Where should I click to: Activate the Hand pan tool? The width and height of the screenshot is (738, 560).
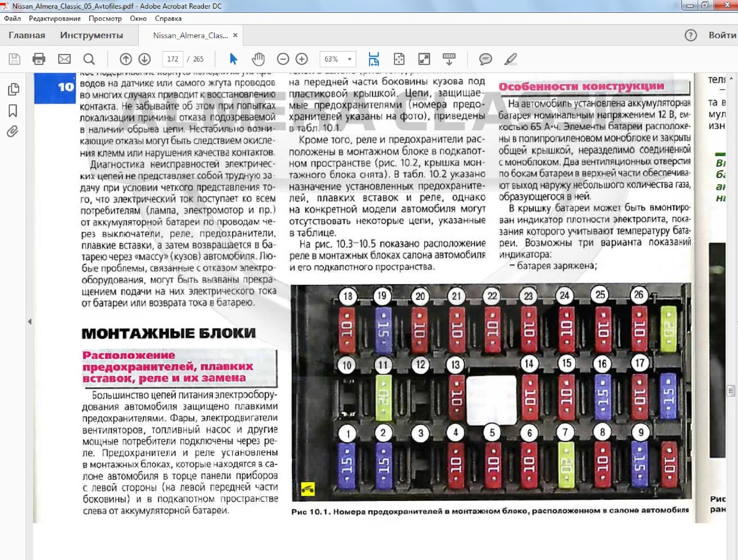click(258, 59)
